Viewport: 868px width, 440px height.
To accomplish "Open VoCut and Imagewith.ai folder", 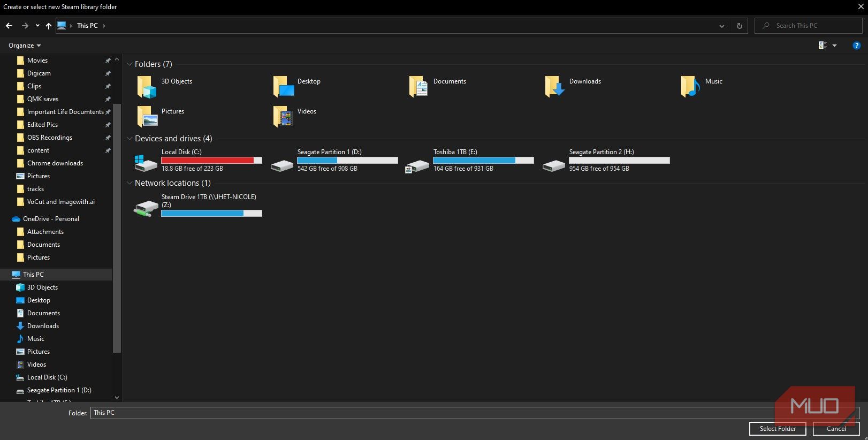I will (x=60, y=202).
